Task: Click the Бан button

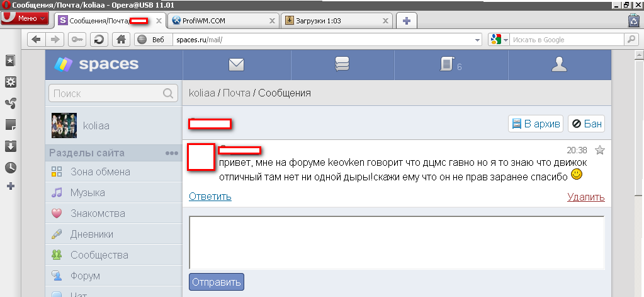Action: pyautogui.click(x=587, y=124)
